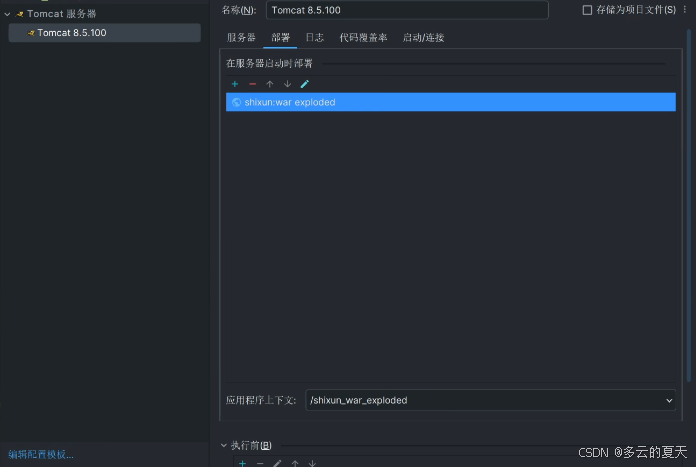Move before-launch task up

(x=295, y=463)
